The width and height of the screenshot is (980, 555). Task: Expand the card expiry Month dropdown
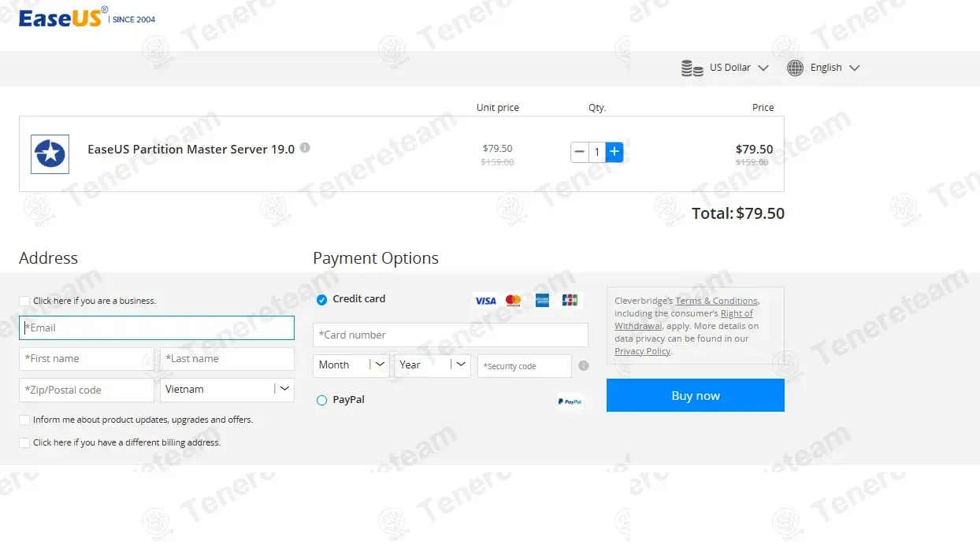[x=351, y=365]
